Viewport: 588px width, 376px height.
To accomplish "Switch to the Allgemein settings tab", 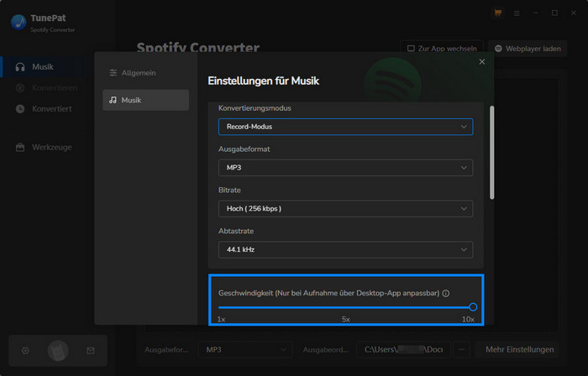I will pos(145,73).
